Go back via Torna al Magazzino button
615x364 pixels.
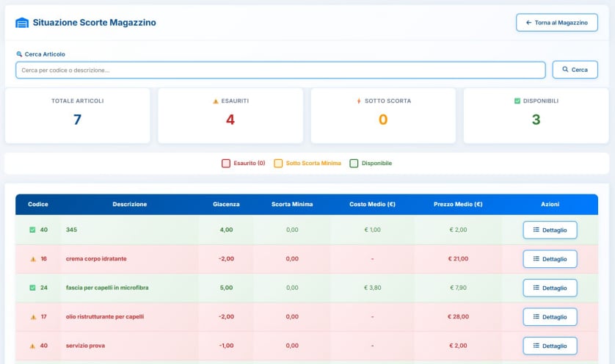(x=556, y=23)
